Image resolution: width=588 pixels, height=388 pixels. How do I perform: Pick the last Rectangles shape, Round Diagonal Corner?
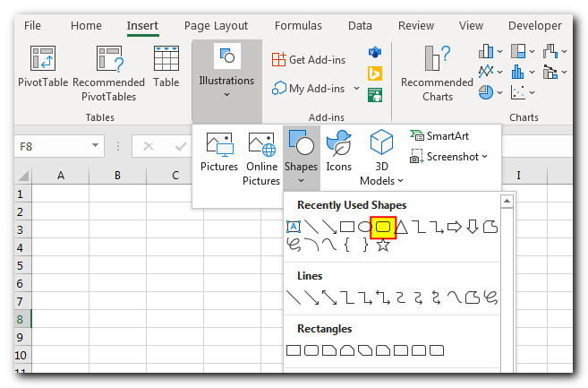(x=437, y=350)
